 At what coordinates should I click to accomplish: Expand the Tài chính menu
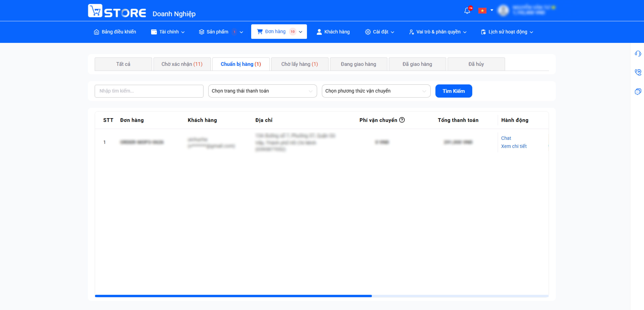point(168,32)
